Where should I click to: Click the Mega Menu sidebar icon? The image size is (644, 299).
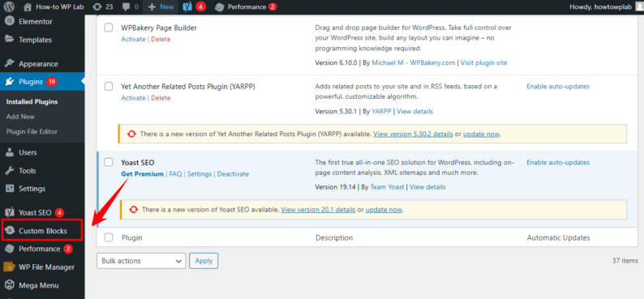(x=10, y=285)
